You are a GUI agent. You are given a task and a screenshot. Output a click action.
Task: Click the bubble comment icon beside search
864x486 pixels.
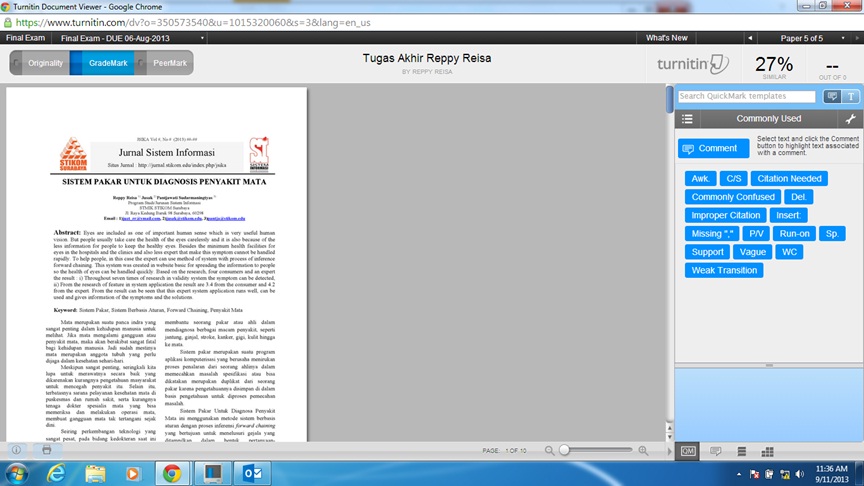831,97
